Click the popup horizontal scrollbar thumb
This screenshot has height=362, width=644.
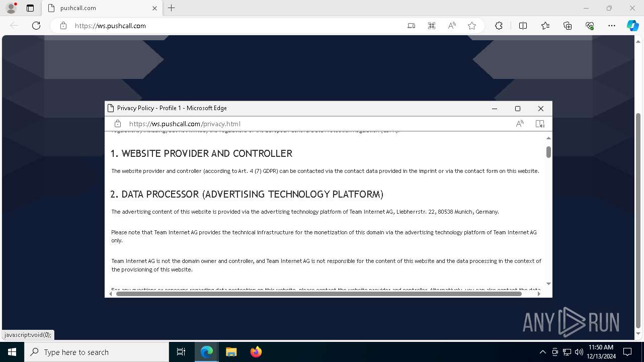tap(319, 294)
